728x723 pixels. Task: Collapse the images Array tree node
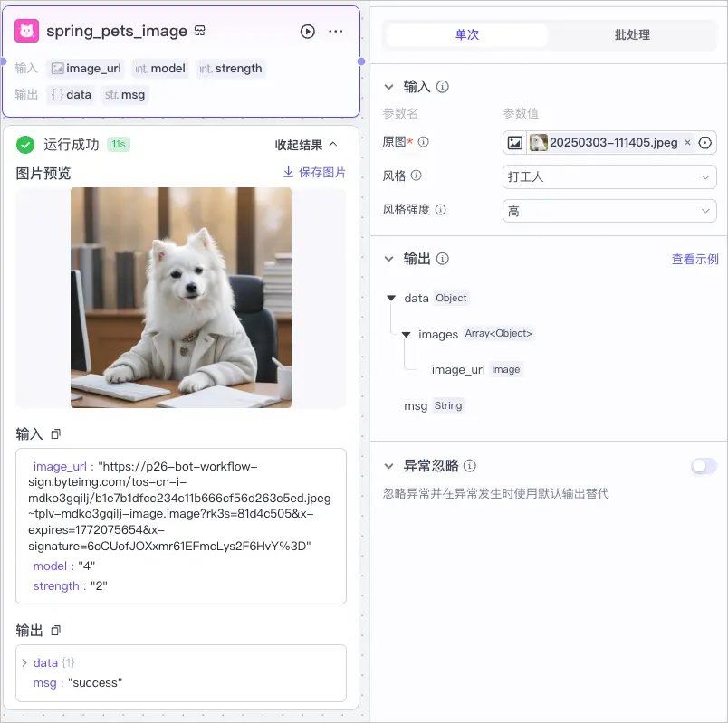click(407, 334)
